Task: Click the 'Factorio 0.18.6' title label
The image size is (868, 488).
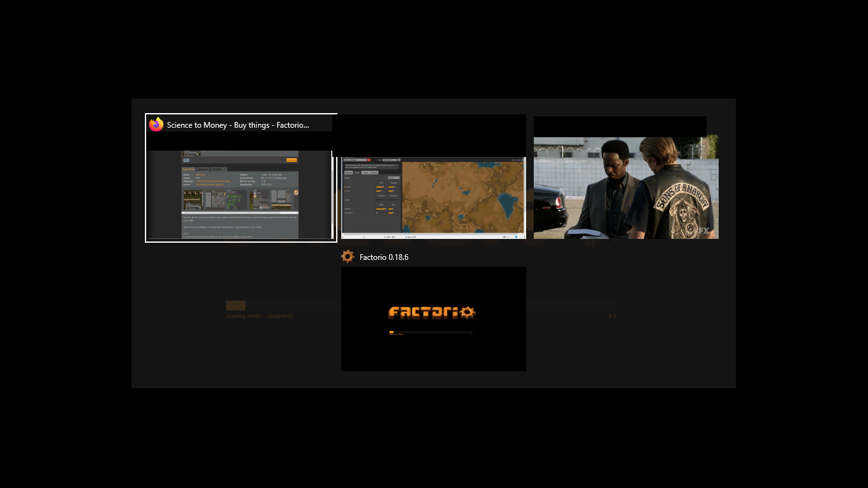Action: (384, 257)
